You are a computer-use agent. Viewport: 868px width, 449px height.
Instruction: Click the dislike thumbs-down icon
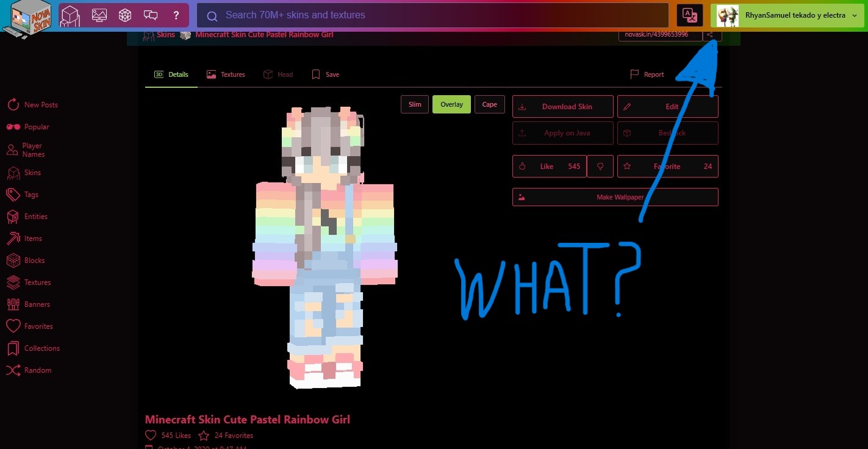600,167
